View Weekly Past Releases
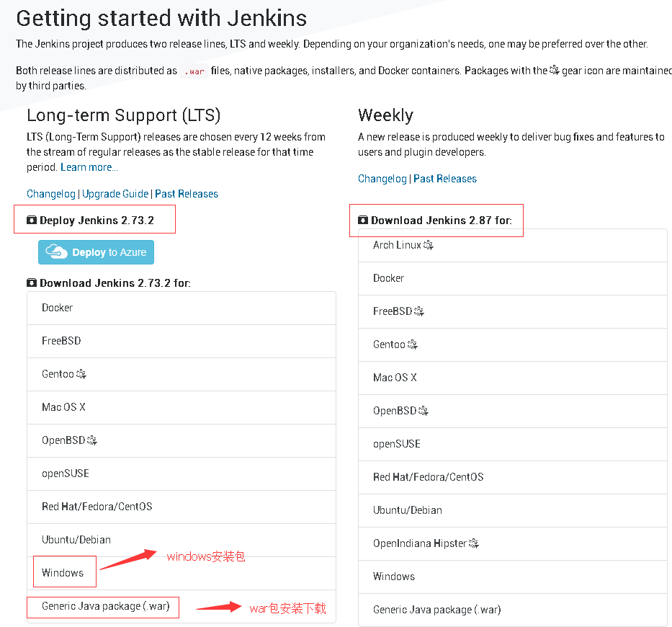This screenshot has width=672, height=627. click(445, 179)
